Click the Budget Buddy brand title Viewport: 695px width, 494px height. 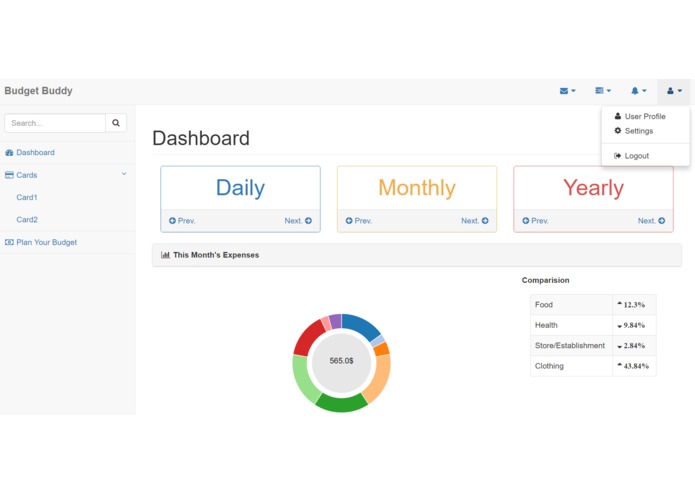point(38,91)
